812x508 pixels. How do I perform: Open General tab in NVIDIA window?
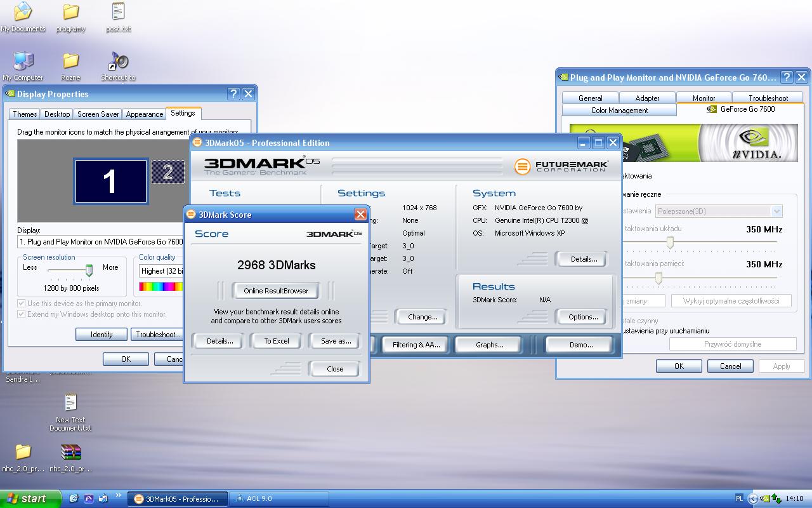point(590,98)
